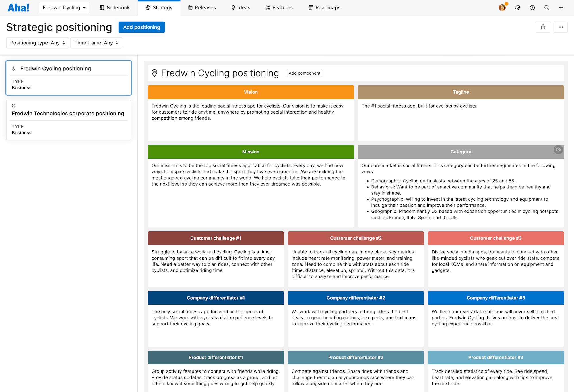Click the Customer challenge #3 header

click(x=496, y=238)
